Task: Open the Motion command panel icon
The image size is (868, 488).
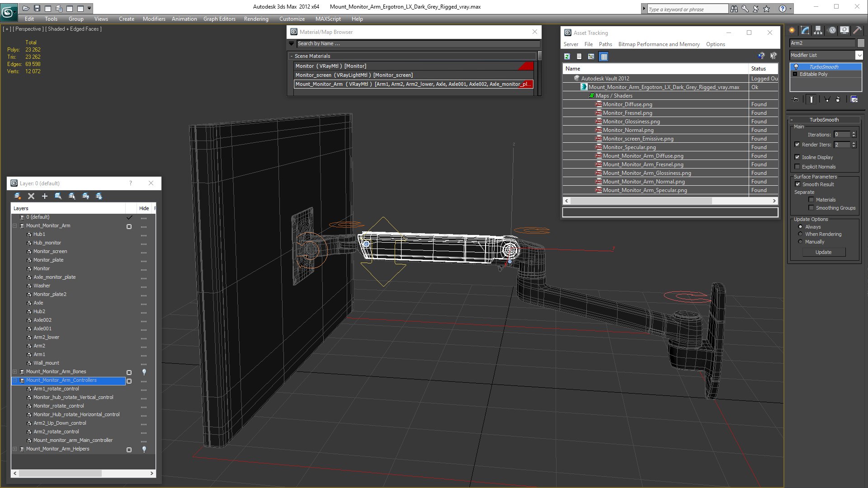Action: pos(832,30)
